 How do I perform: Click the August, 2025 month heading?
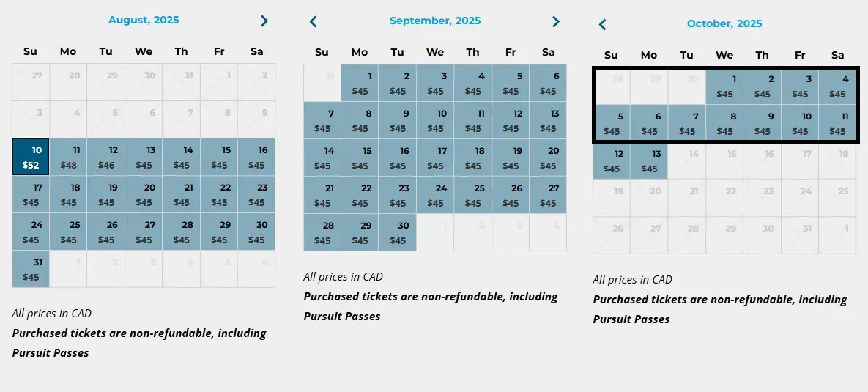[x=144, y=20]
